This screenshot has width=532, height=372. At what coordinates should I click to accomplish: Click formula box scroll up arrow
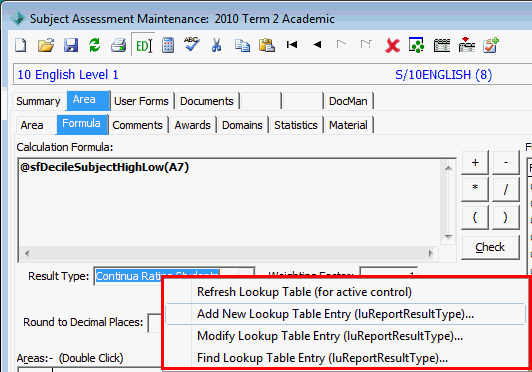(x=448, y=168)
